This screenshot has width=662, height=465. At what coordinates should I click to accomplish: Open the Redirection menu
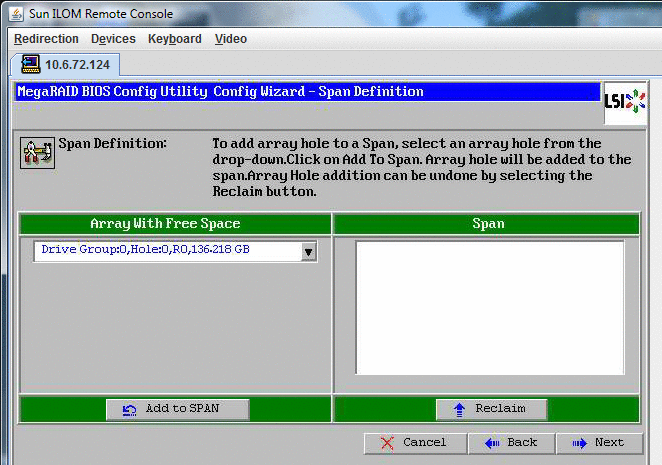point(46,39)
